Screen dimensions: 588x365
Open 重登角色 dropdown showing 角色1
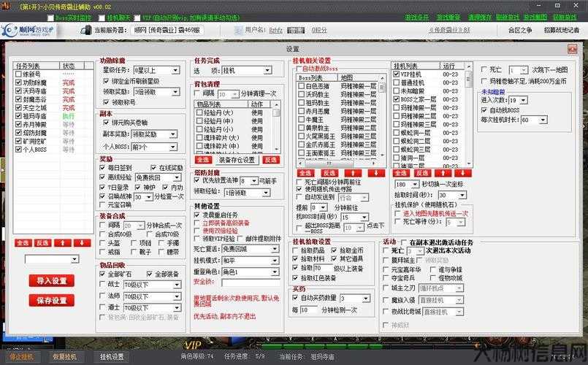click(x=250, y=272)
